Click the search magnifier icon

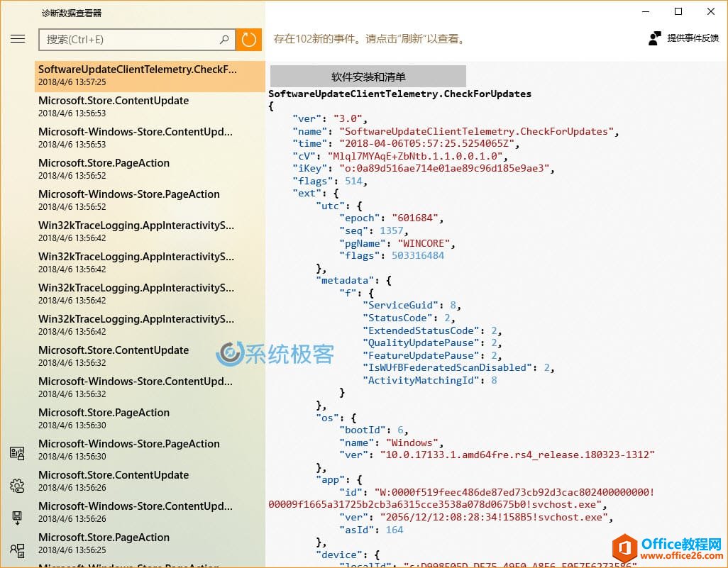(x=224, y=40)
